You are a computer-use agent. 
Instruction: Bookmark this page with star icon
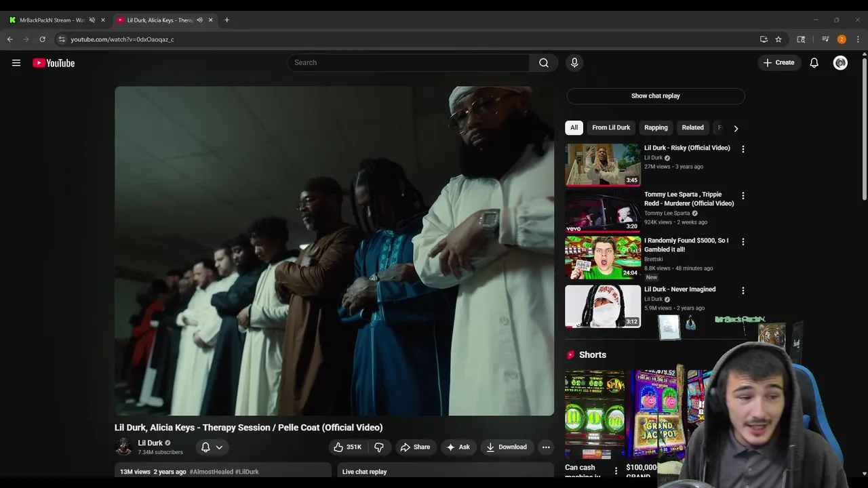(778, 39)
